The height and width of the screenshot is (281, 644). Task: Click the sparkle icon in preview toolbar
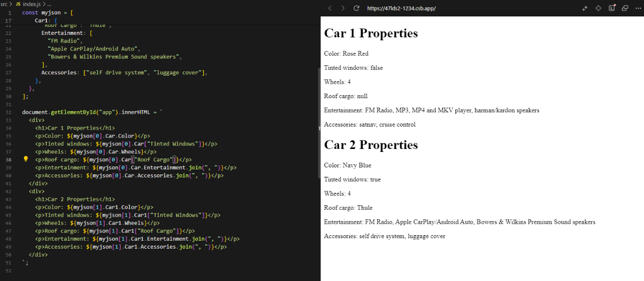(x=585, y=8)
